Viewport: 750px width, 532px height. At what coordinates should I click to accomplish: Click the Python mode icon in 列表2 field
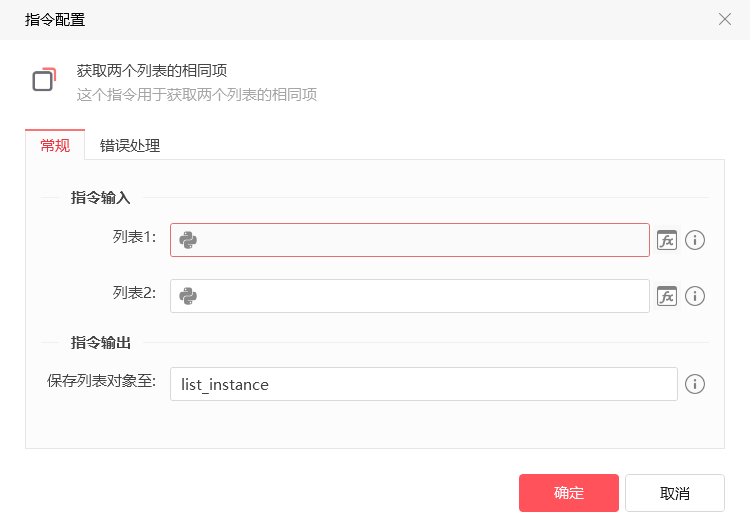tap(188, 296)
